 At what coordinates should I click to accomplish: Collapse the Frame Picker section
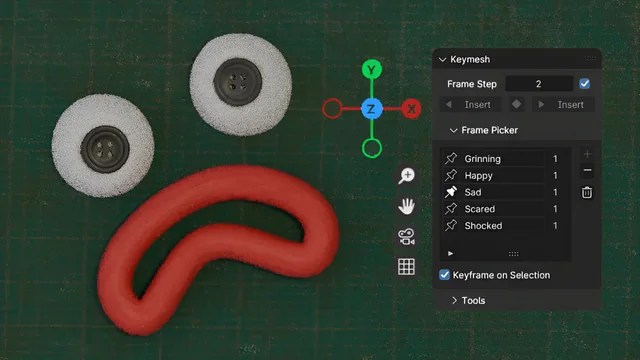(453, 130)
